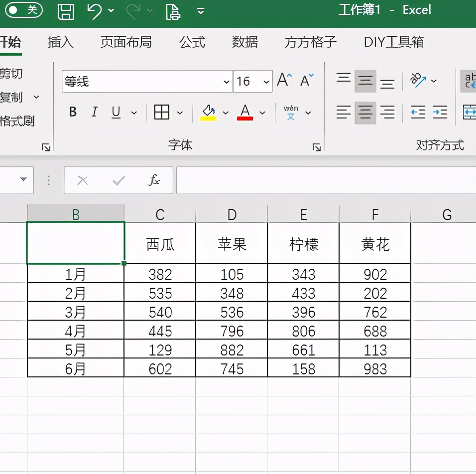Select the cell containing 西瓜
The height and width of the screenshot is (474, 476).
click(159, 242)
